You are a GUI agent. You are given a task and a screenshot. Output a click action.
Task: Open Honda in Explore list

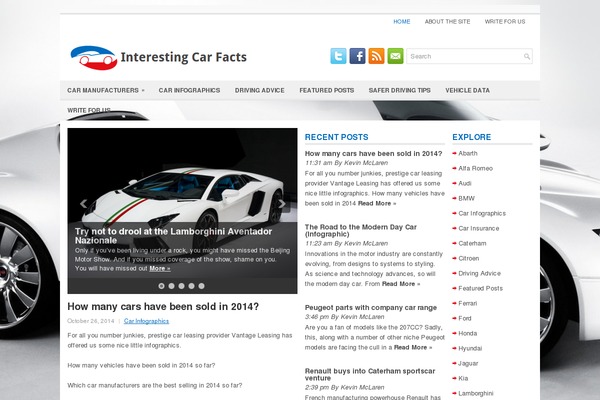click(x=468, y=333)
